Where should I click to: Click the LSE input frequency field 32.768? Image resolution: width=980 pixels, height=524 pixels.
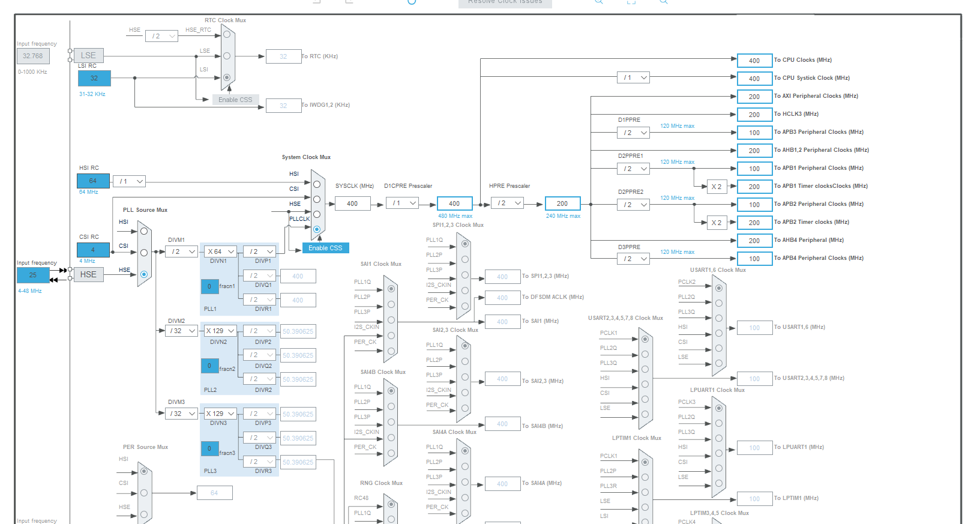pos(33,56)
